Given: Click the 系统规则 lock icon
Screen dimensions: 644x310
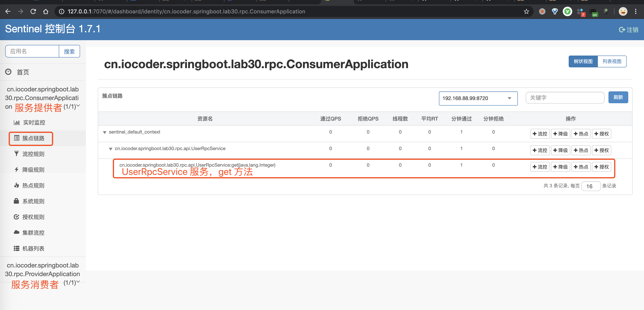Looking at the screenshot, I should tap(17, 201).
